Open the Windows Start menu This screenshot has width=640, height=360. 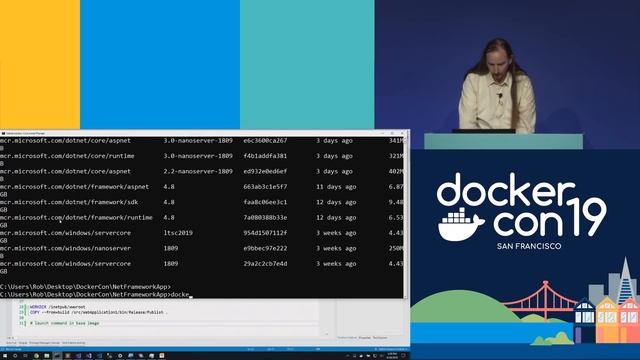[x=5, y=356]
